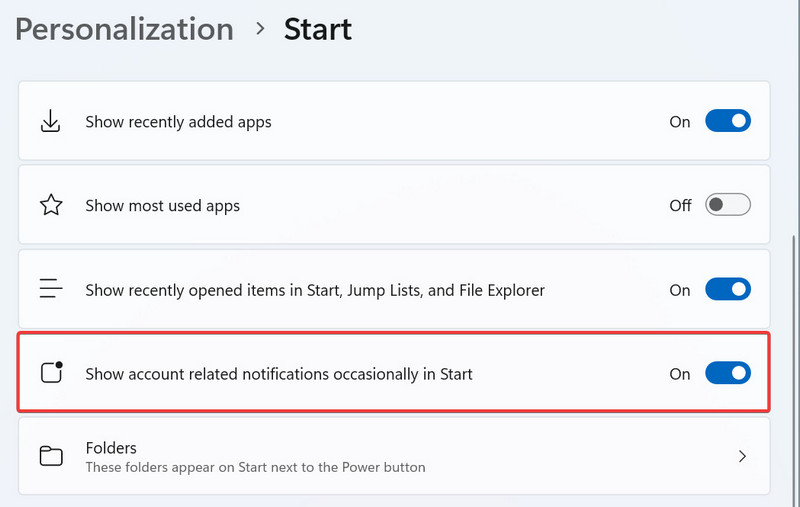This screenshot has width=800, height=507.
Task: Open the Folders settings row
Action: 400,457
